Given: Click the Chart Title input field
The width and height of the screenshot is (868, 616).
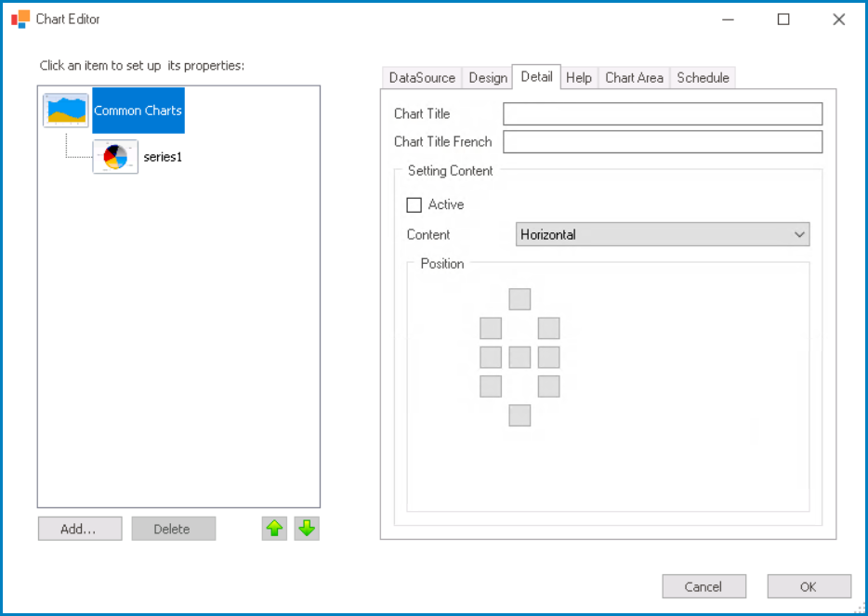Looking at the screenshot, I should click(663, 113).
